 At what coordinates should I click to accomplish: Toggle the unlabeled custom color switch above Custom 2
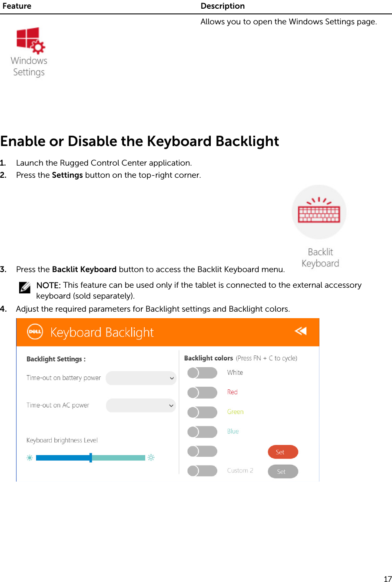coord(202,451)
